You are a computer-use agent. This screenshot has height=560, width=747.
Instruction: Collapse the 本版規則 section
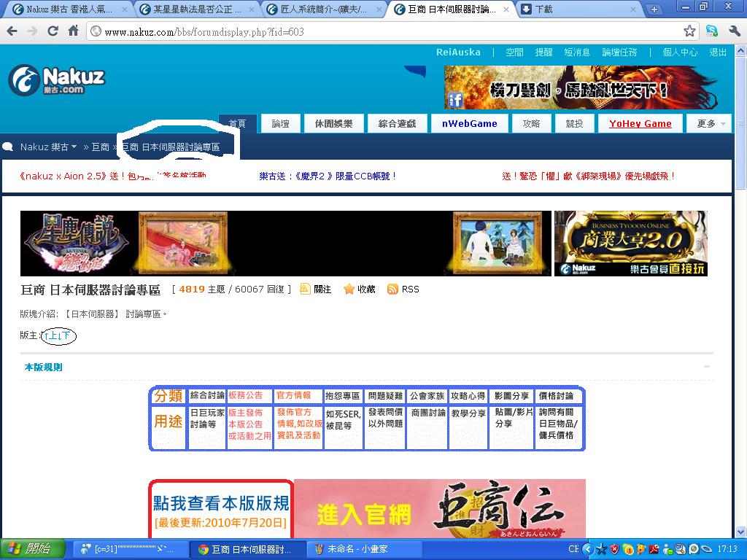click(706, 367)
